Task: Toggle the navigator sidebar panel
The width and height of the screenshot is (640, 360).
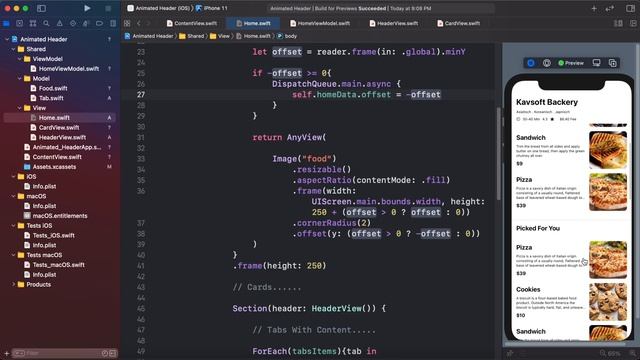Action: [41, 8]
